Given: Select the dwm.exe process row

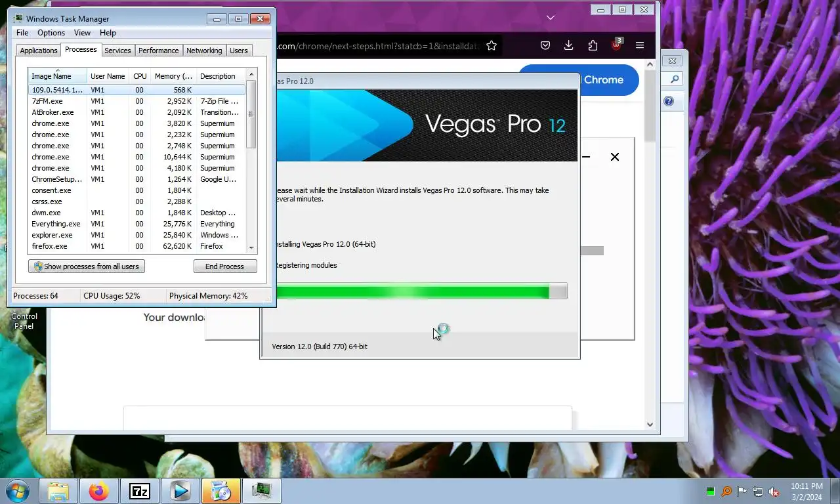Looking at the screenshot, I should pos(136,213).
